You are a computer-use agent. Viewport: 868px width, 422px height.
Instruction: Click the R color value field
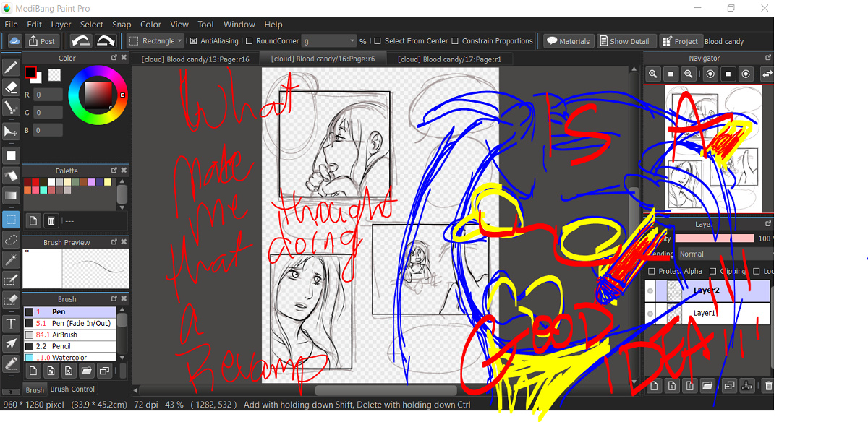pos(48,95)
